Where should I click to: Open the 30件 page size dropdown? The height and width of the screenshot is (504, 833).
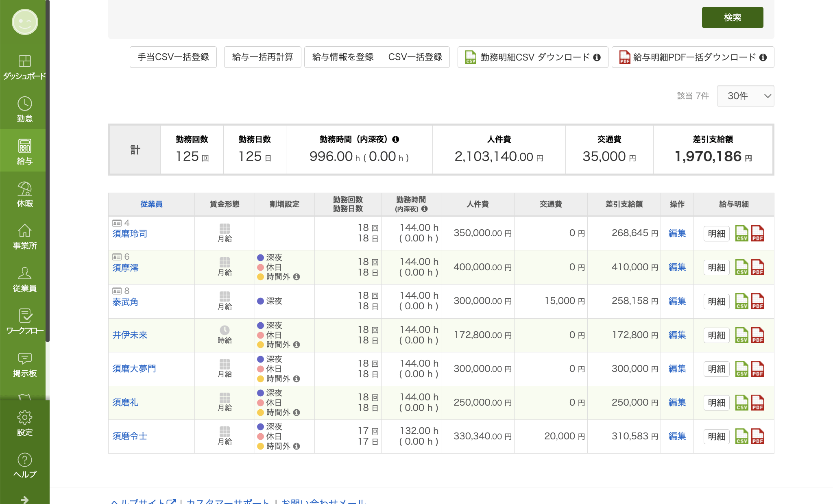click(x=745, y=96)
